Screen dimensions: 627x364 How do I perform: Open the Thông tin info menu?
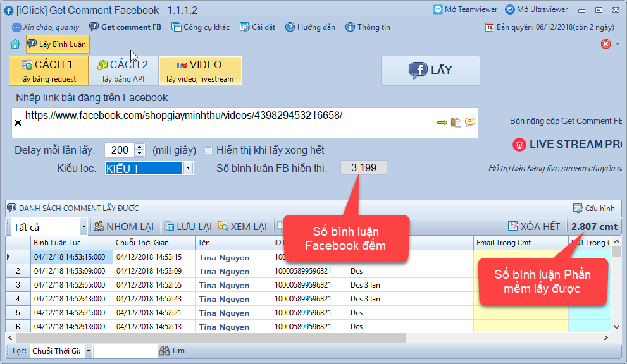click(x=368, y=27)
